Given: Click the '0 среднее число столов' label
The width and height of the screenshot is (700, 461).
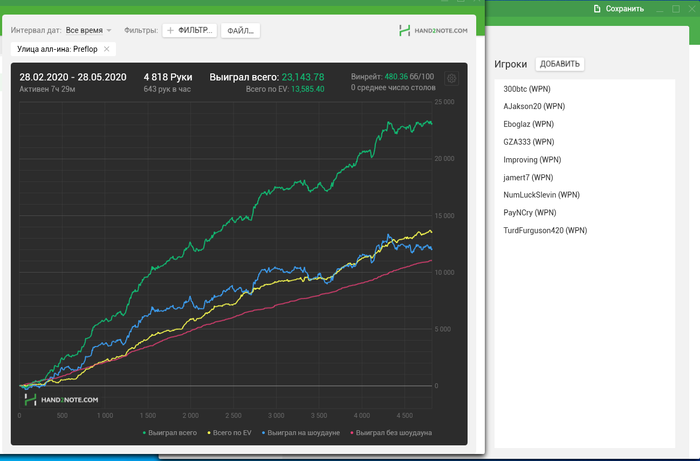Looking at the screenshot, I should click(x=393, y=87).
